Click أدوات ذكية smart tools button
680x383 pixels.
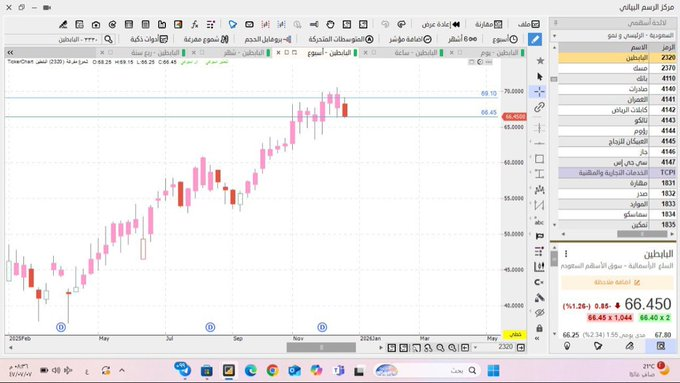[x=149, y=39]
